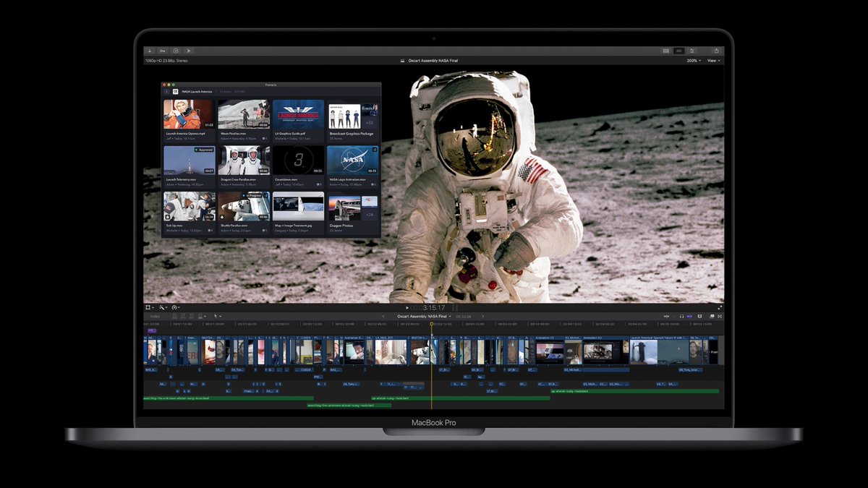868x488 pixels.
Task: Select the Launch America Spacex Falcon 9 clip
Action: [x=658, y=351]
